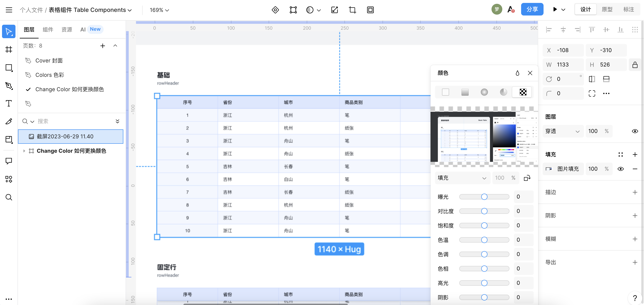Click the 分享 share button
The width and height of the screenshot is (644, 305).
tap(532, 9)
